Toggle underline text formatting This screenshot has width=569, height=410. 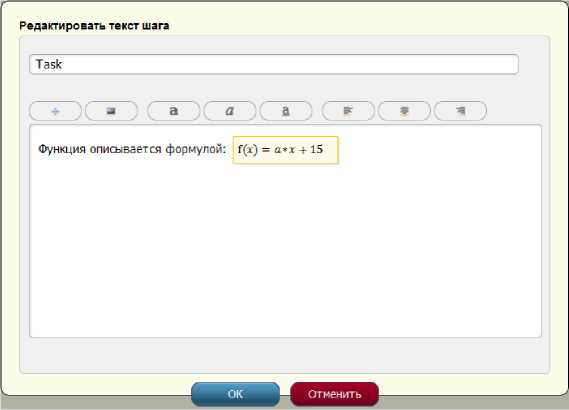tap(286, 111)
